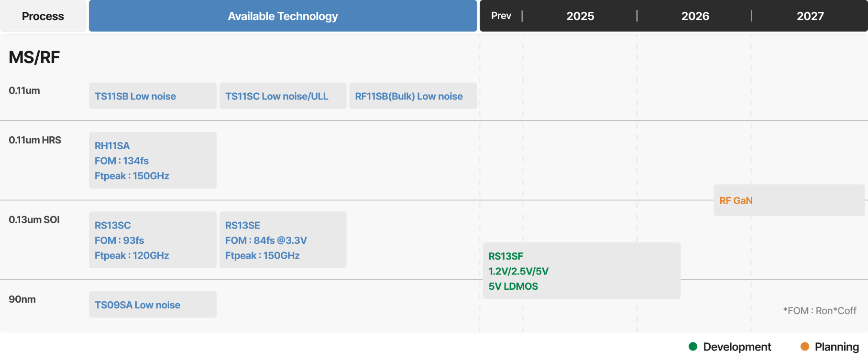Image resolution: width=868 pixels, height=361 pixels.
Task: Select the RS13SC FOM 93fs card
Action: tap(153, 240)
